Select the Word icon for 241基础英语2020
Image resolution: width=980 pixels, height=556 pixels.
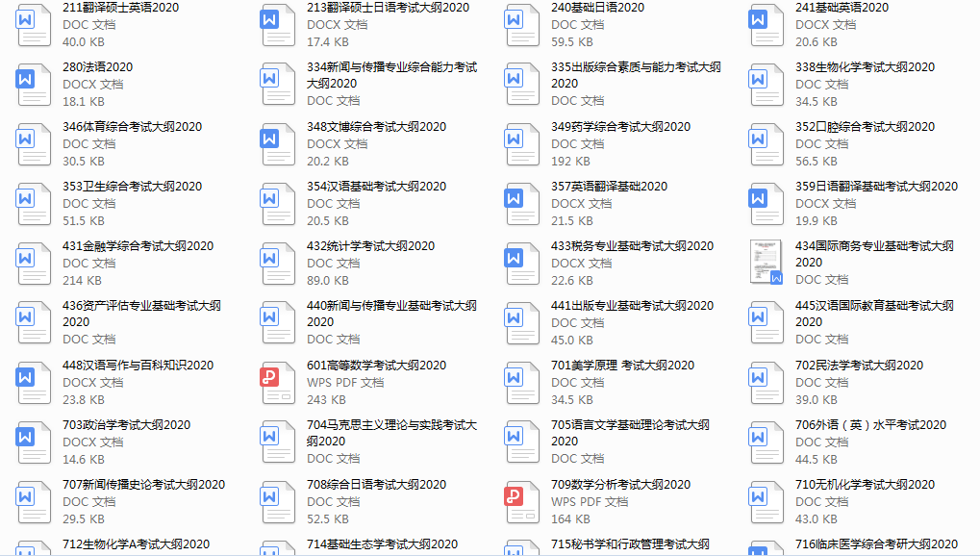(x=766, y=25)
